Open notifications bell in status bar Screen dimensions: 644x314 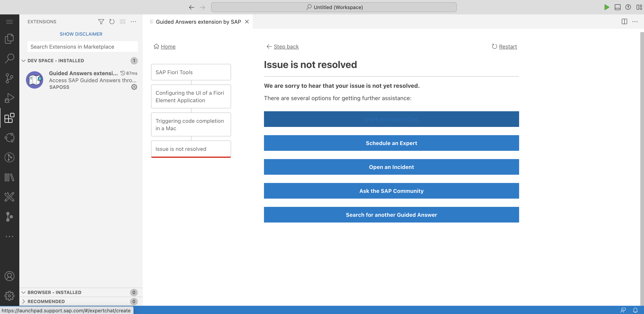click(x=635, y=310)
